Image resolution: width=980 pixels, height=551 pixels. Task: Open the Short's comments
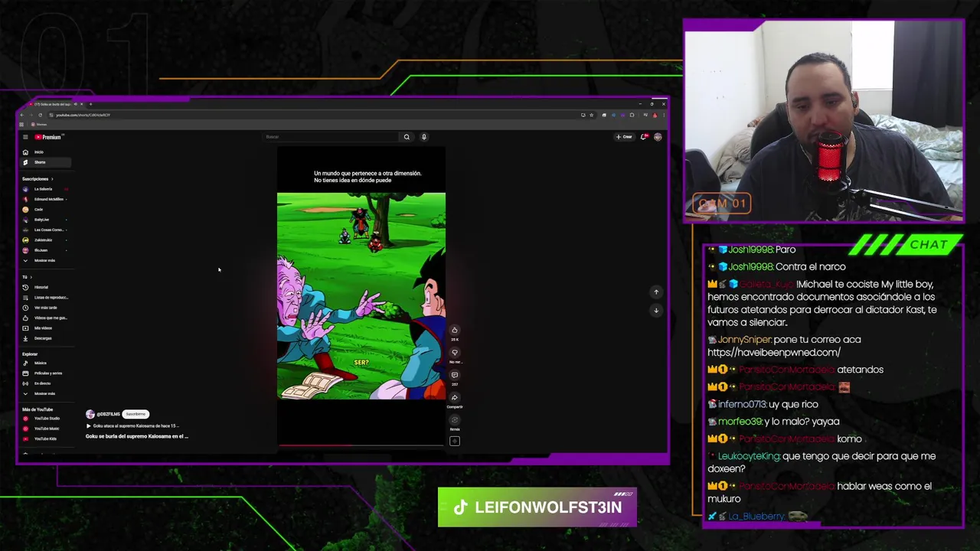click(x=454, y=375)
